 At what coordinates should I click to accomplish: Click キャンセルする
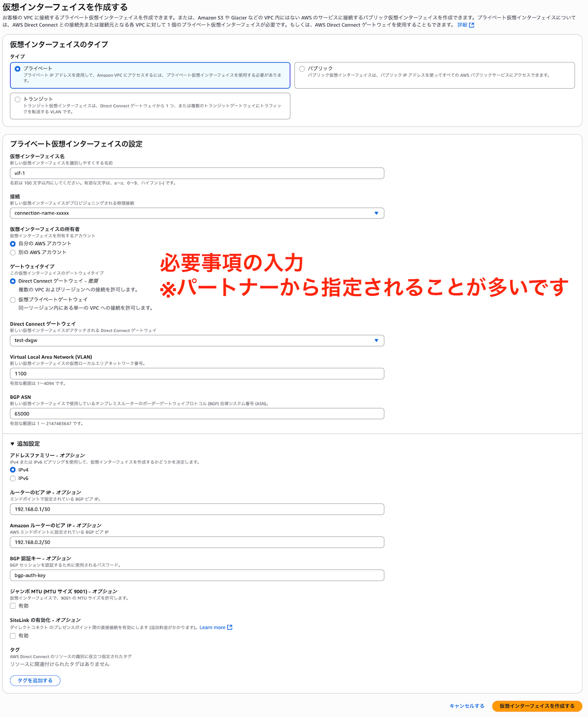[467, 706]
